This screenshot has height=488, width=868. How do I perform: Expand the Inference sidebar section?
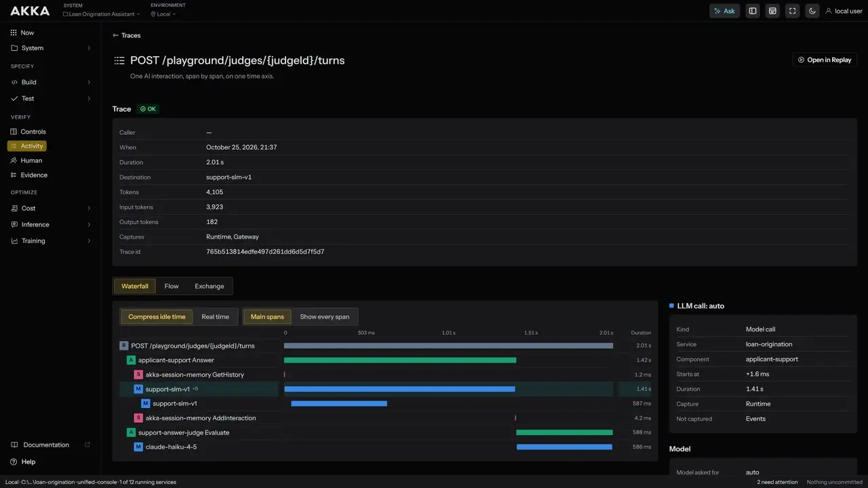click(x=51, y=224)
